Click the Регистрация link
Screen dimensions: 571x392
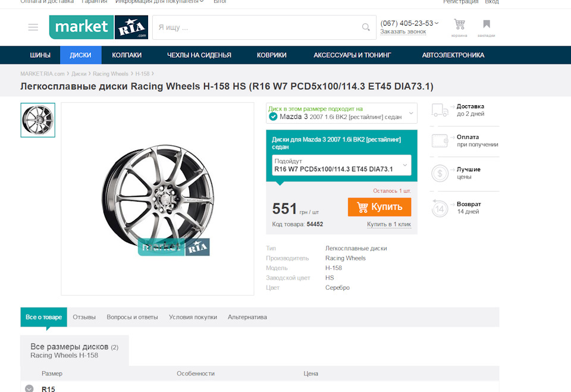coord(460,2)
